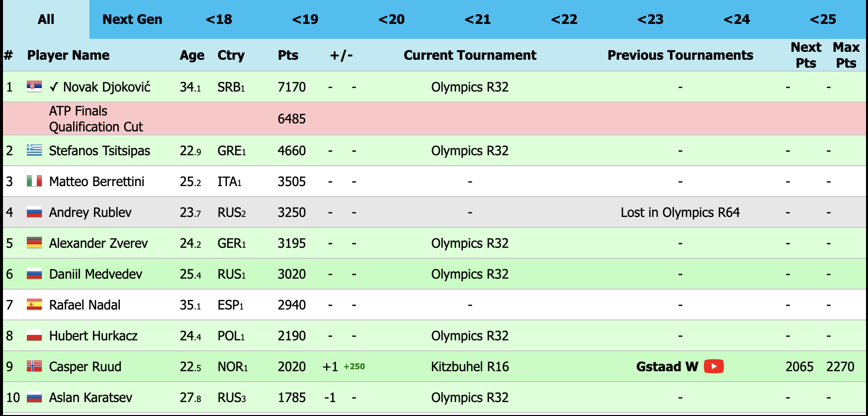Screen dimensions: 868x416
Task: Select the <18 age filter tab
Action: pos(219,19)
